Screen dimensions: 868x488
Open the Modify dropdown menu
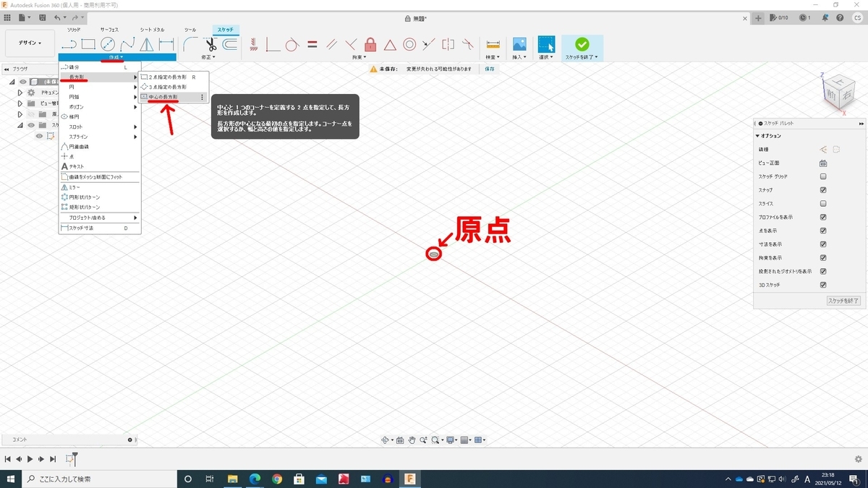point(209,56)
